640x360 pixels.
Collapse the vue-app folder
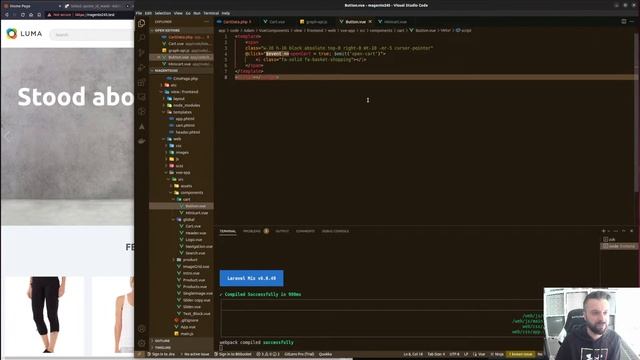pos(182,172)
